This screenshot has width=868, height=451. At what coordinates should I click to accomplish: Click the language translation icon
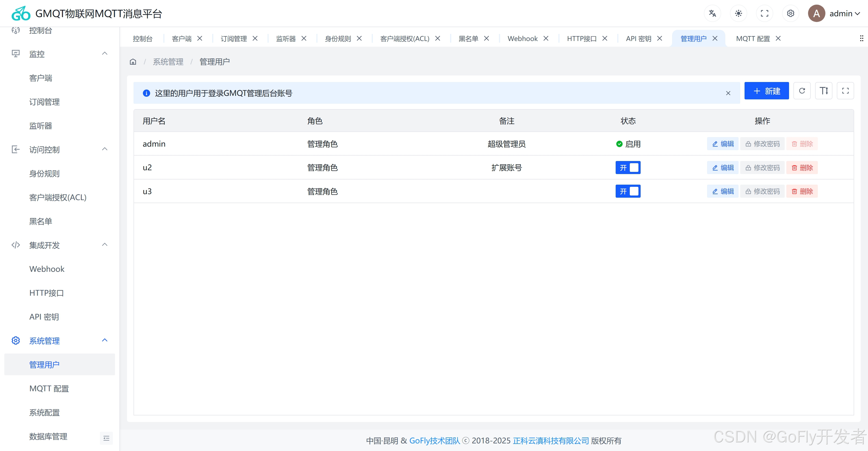tap(712, 14)
